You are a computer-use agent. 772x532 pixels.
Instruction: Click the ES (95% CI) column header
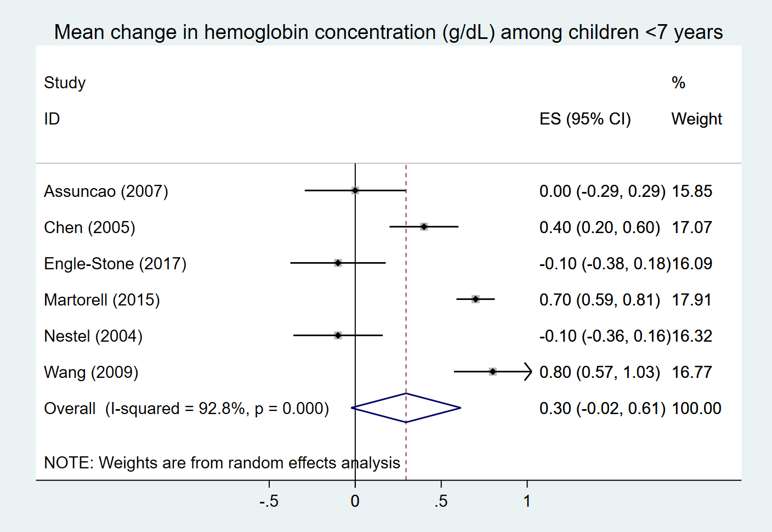pyautogui.click(x=585, y=119)
